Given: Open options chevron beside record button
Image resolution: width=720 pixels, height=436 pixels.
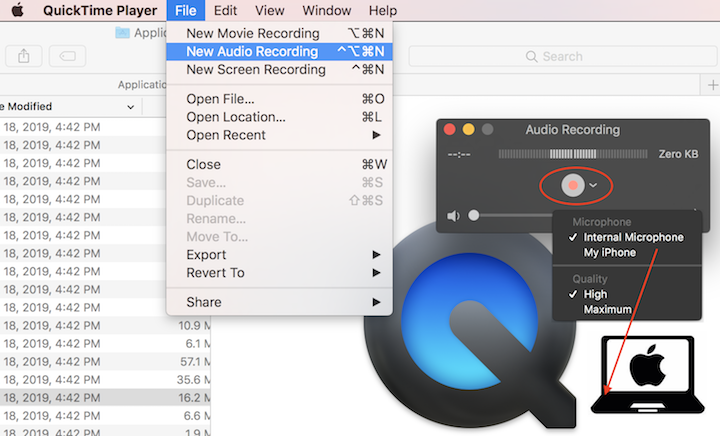Looking at the screenshot, I should pos(593,185).
